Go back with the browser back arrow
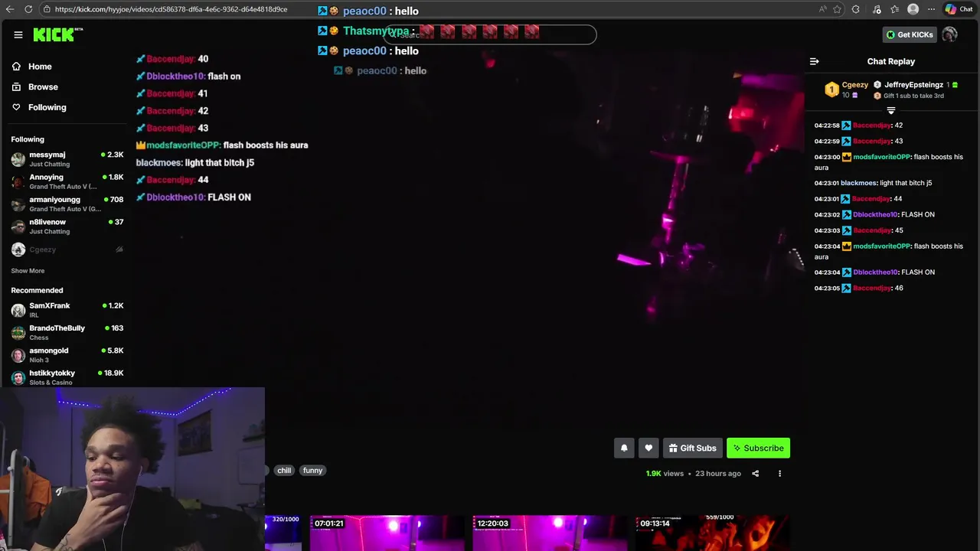 pyautogui.click(x=8, y=9)
